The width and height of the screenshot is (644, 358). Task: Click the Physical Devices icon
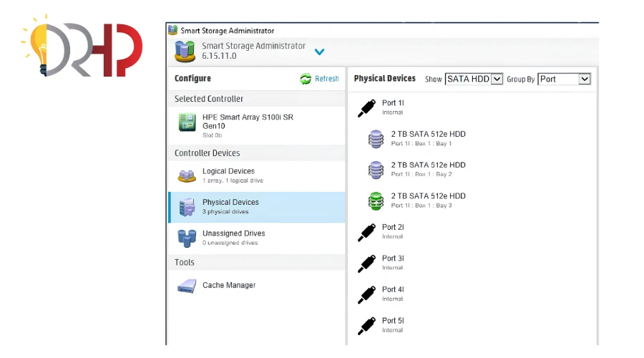tap(187, 207)
